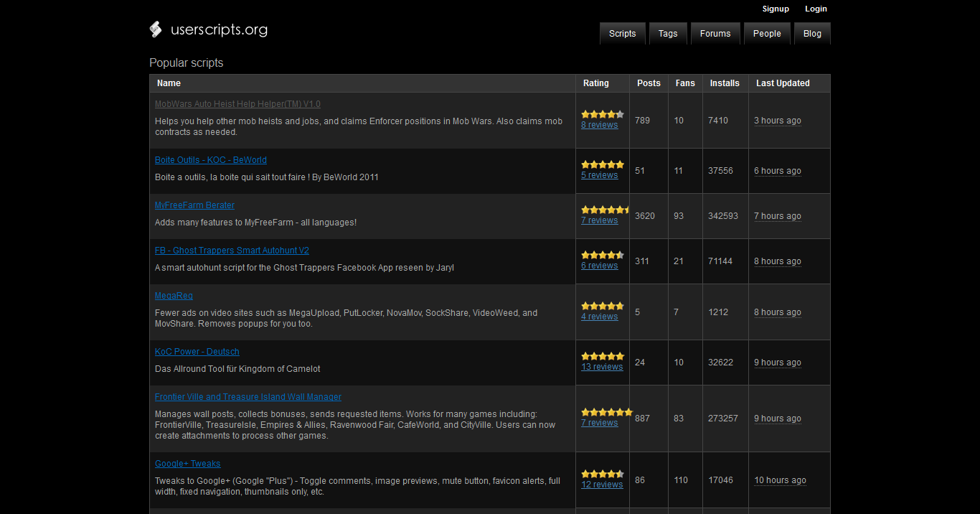Click the userscripts.org logo icon
Screen dimensions: 980x514
(x=156, y=29)
